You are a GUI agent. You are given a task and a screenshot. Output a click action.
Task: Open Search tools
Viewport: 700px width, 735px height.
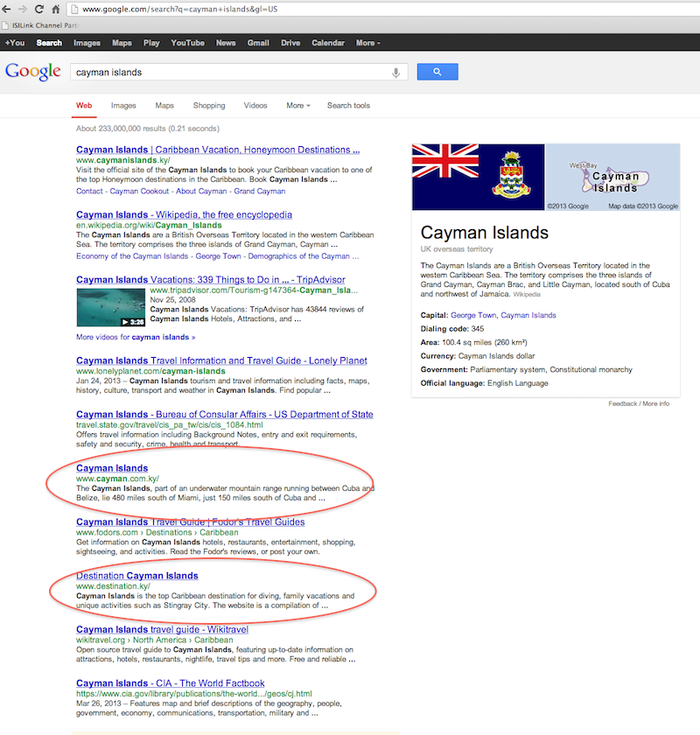[x=348, y=106]
